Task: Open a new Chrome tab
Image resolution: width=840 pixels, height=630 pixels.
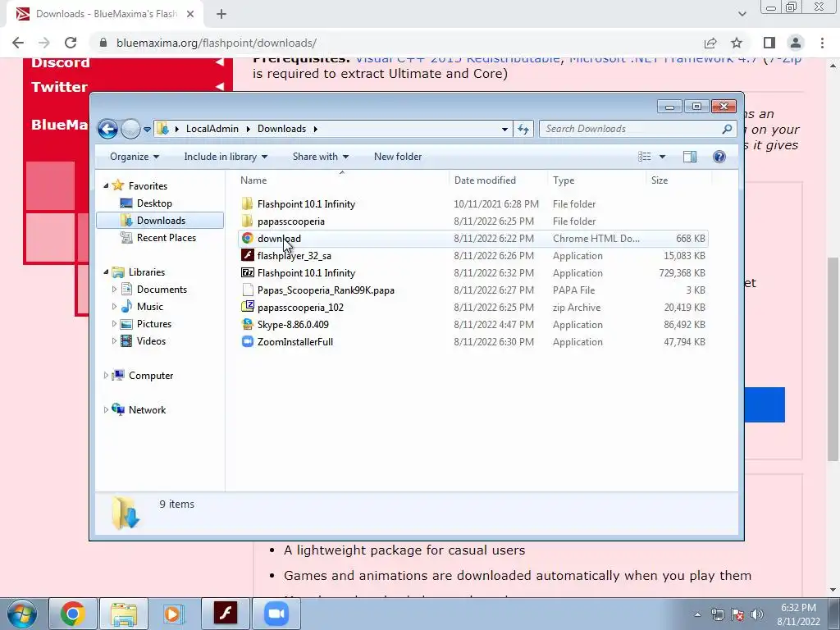Action: point(221,14)
